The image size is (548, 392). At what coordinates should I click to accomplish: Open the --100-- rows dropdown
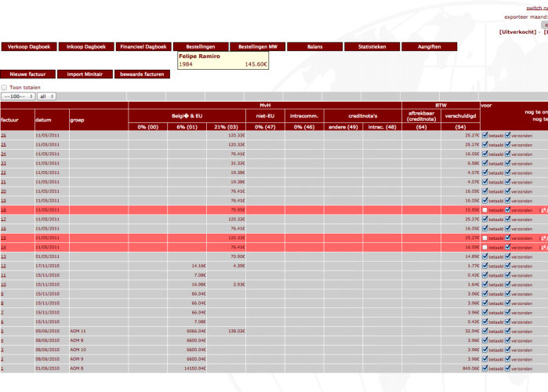[18, 96]
